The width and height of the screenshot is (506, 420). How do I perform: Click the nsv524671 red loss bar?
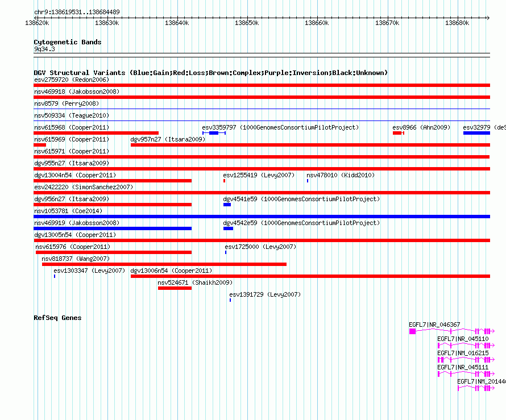point(175,288)
